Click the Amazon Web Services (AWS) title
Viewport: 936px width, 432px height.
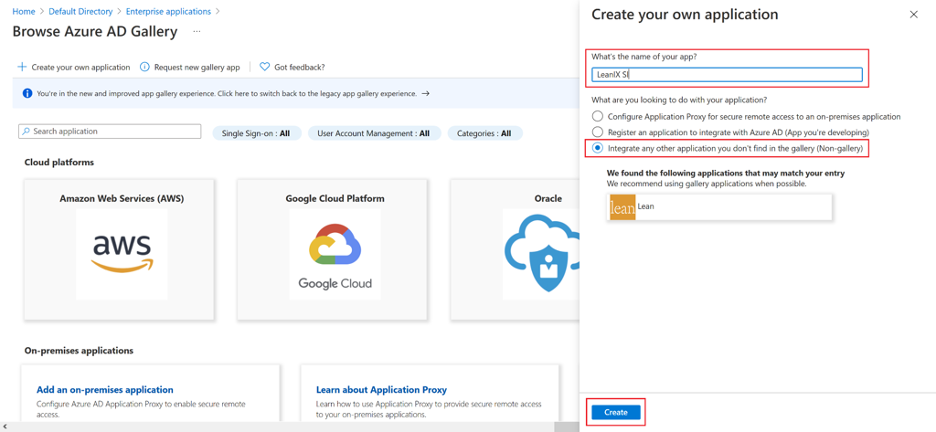pos(122,199)
